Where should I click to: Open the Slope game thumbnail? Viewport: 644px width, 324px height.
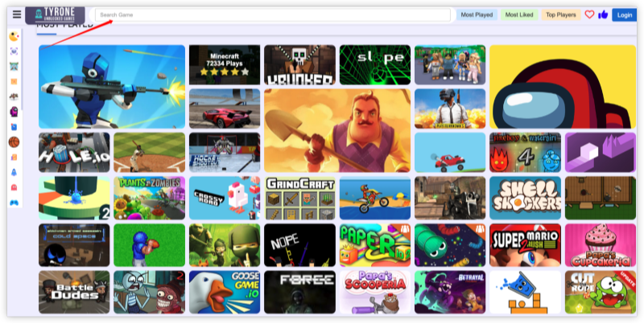click(375, 65)
